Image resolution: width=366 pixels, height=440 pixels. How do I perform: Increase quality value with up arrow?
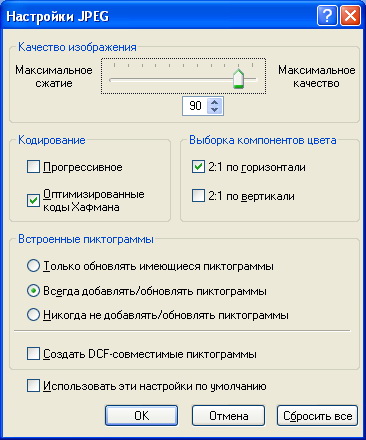pos(215,102)
